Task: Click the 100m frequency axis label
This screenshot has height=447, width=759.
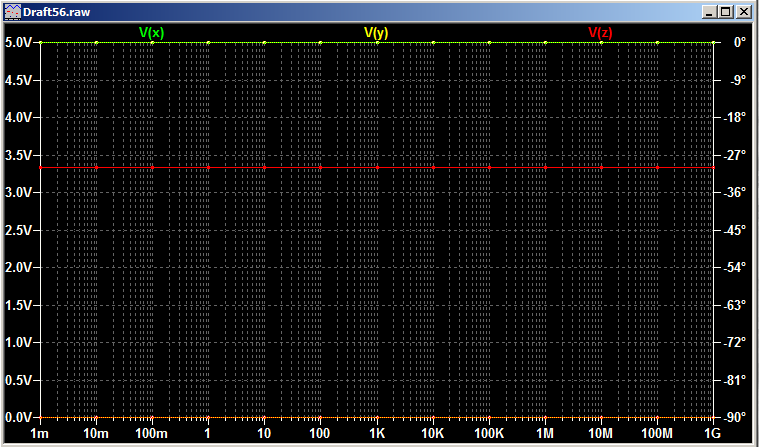Action: click(x=152, y=433)
